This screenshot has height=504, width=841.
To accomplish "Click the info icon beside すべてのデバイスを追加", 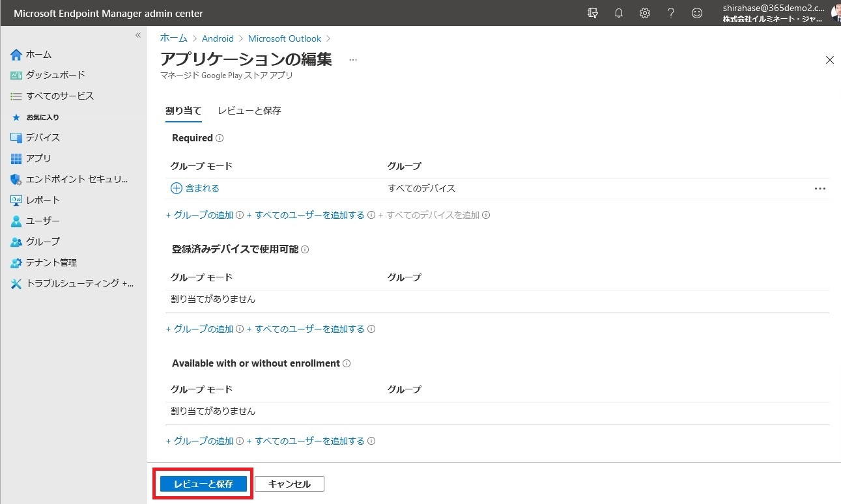I will (486, 215).
